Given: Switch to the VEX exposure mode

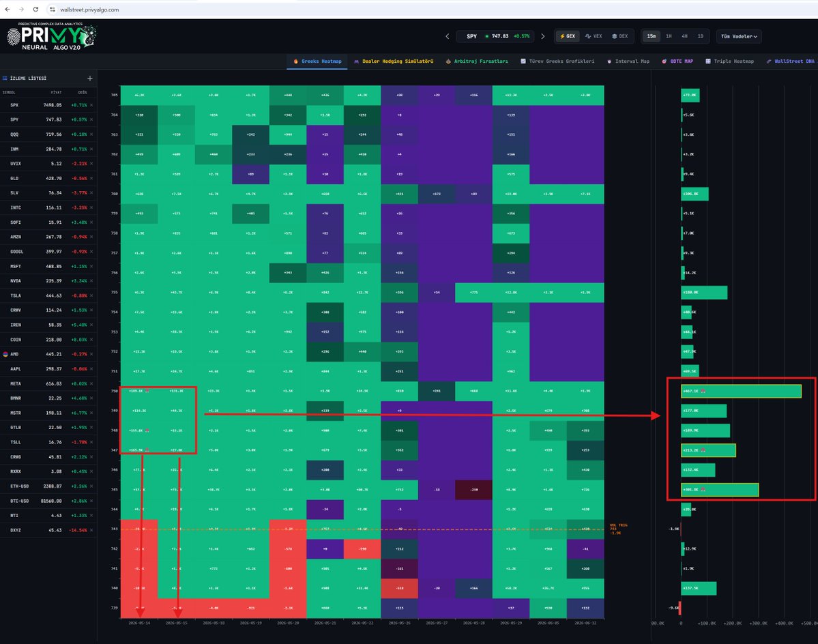Looking at the screenshot, I should [594, 37].
